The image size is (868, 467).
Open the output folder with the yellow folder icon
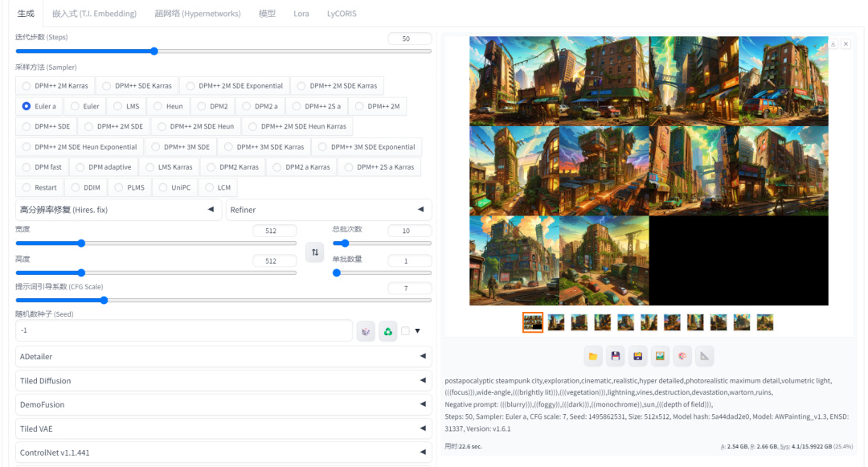(x=593, y=356)
